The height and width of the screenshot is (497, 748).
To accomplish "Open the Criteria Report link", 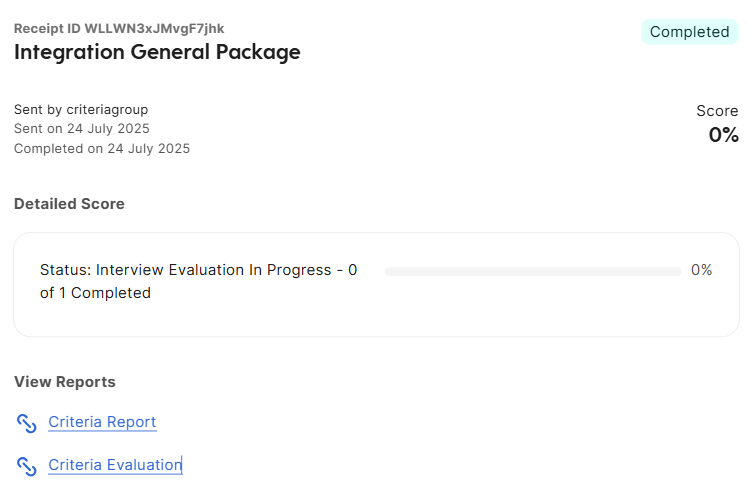I will pos(102,422).
